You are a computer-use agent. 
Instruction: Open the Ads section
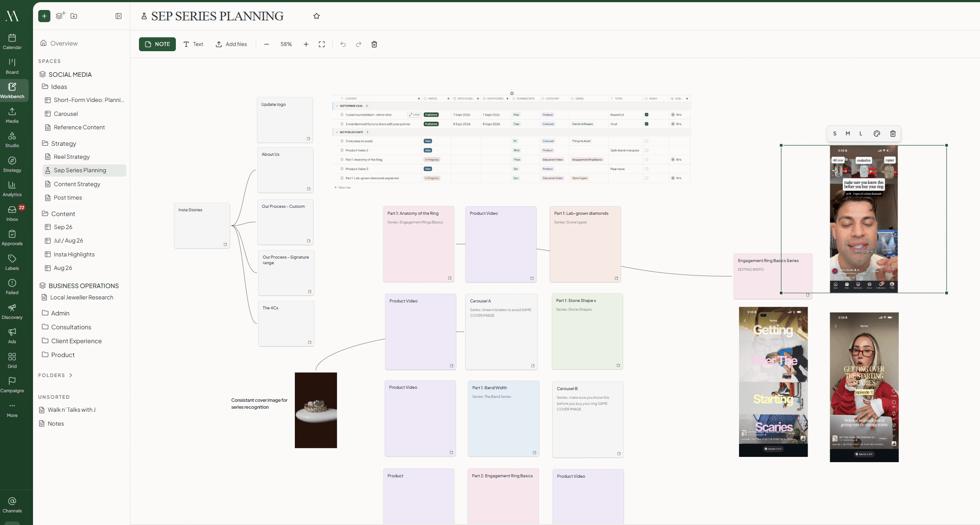12,336
